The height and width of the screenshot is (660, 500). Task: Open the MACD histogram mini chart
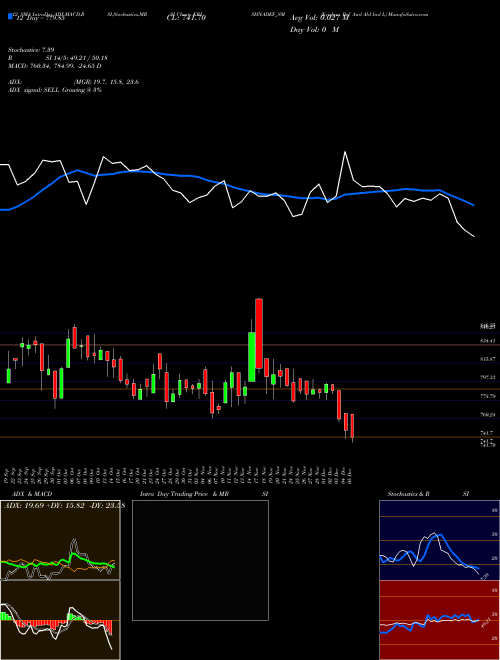[60, 620]
